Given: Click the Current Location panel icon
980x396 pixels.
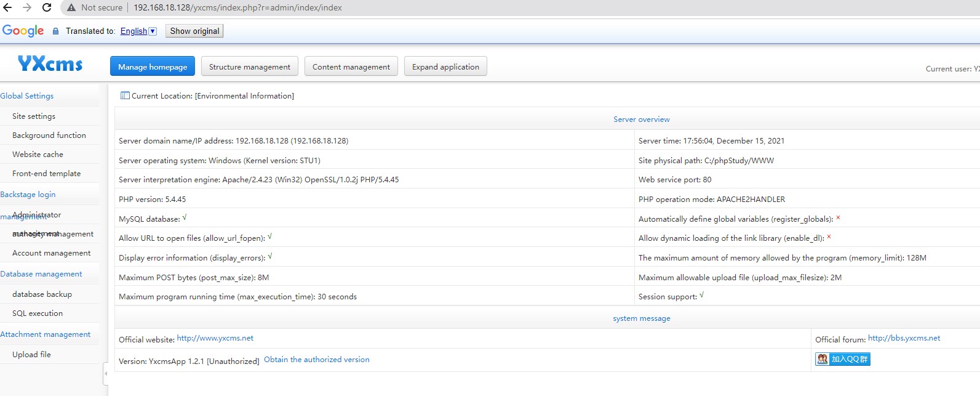Looking at the screenshot, I should click(125, 95).
